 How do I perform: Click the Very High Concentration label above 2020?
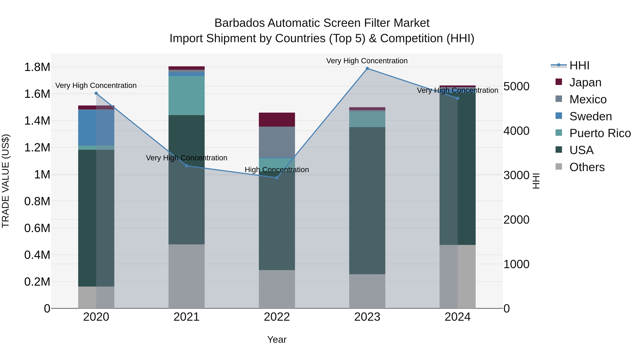96,86
